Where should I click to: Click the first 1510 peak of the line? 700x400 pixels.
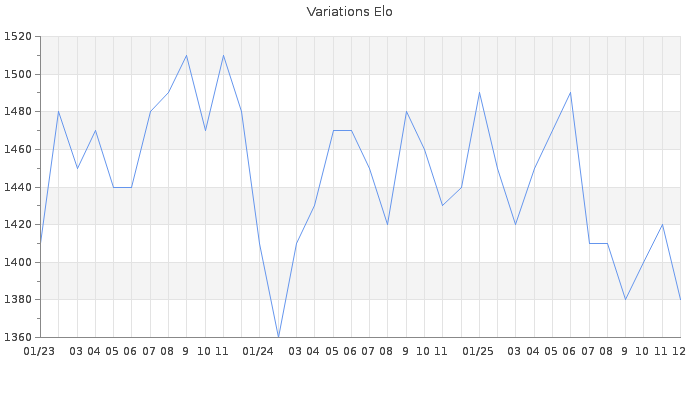pyautogui.click(x=186, y=55)
